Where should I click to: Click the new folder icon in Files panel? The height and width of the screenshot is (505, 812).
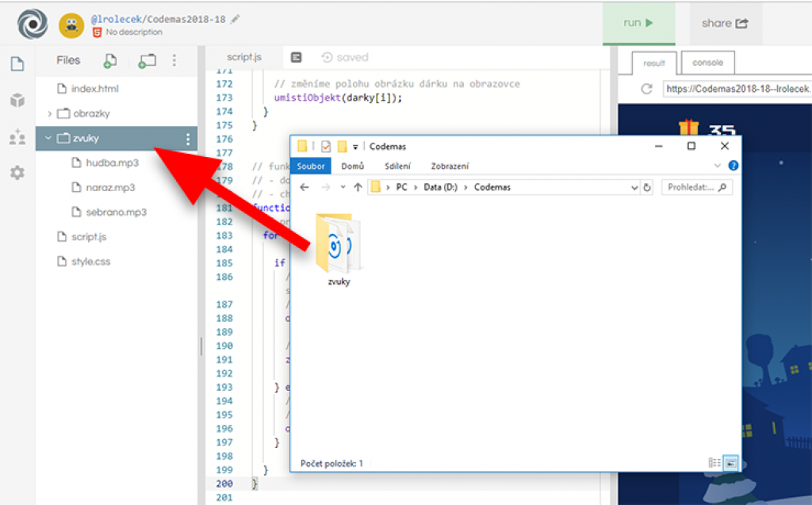pyautogui.click(x=147, y=60)
